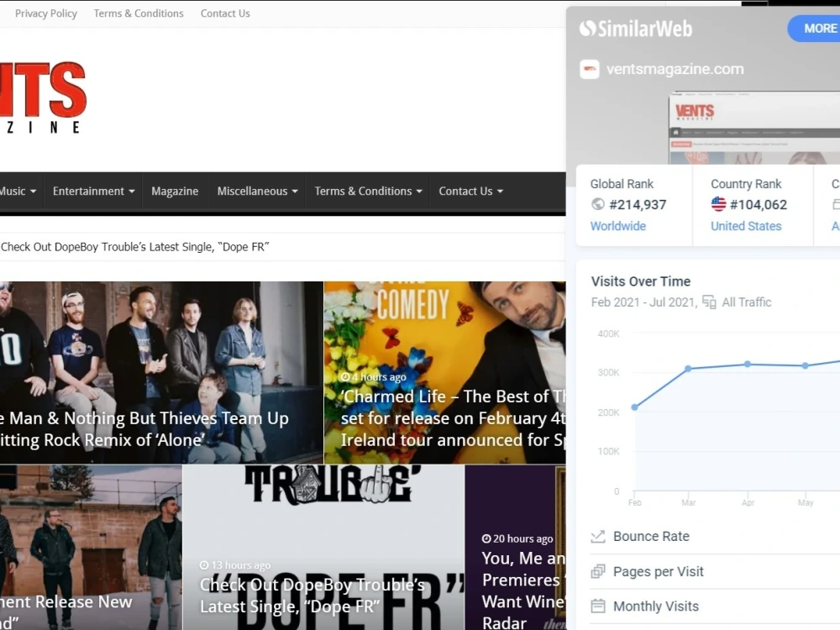Click the ventsmagazine.com domain text
The width and height of the screenshot is (840, 630).
click(x=675, y=69)
